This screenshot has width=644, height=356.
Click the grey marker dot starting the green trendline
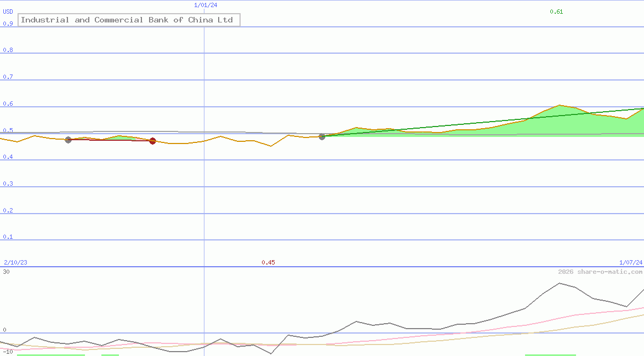point(322,137)
